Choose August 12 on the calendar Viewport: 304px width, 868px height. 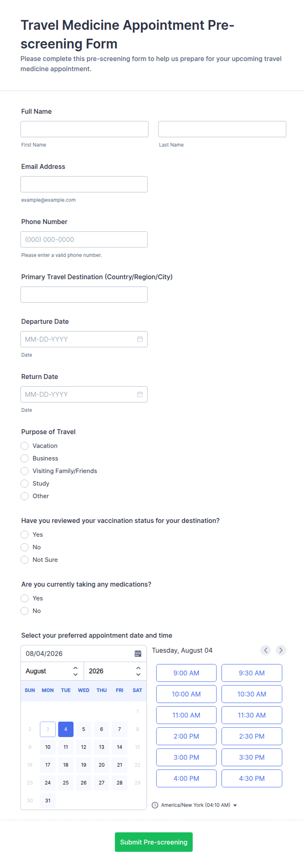[83, 747]
